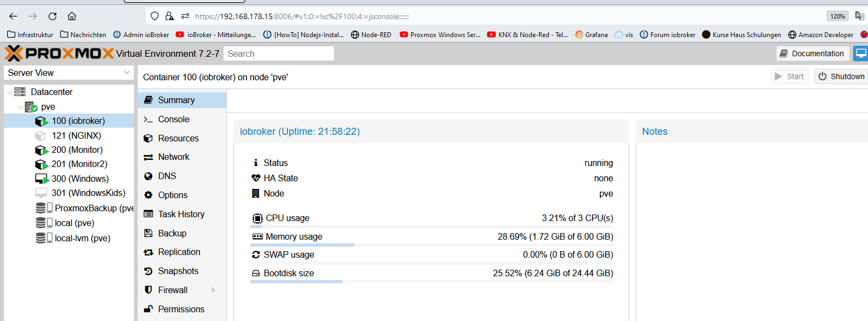Click the DNS globe icon

(x=148, y=176)
